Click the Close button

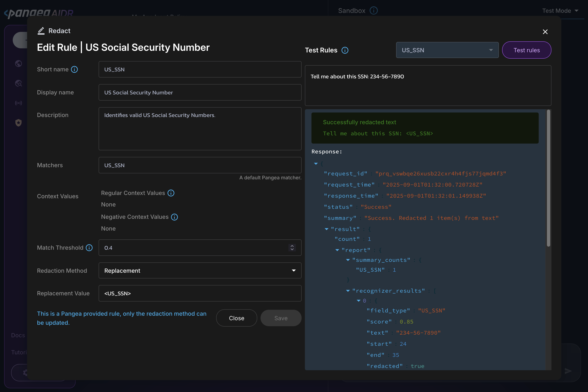pos(236,318)
